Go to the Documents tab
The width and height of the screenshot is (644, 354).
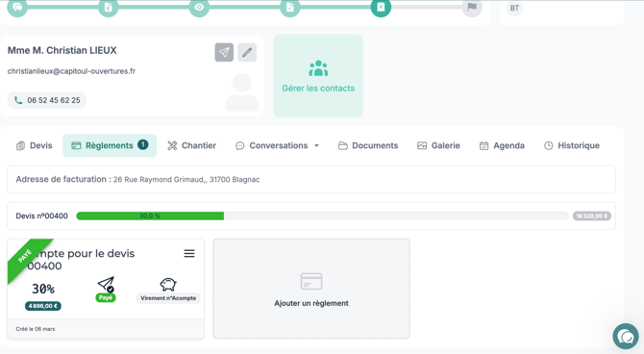tap(368, 145)
